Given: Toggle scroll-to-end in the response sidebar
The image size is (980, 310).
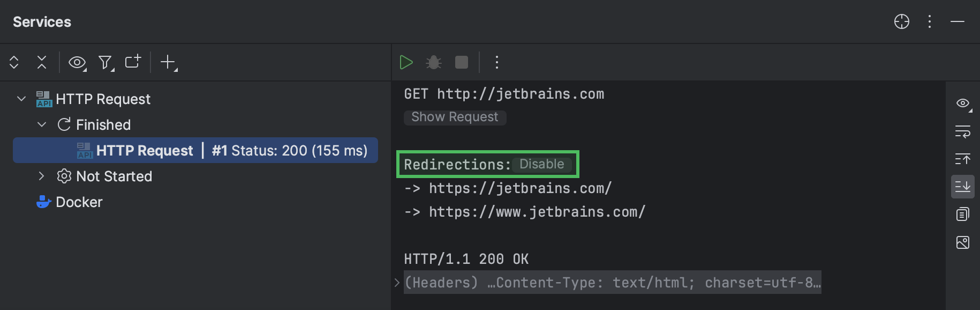Looking at the screenshot, I should (x=962, y=187).
